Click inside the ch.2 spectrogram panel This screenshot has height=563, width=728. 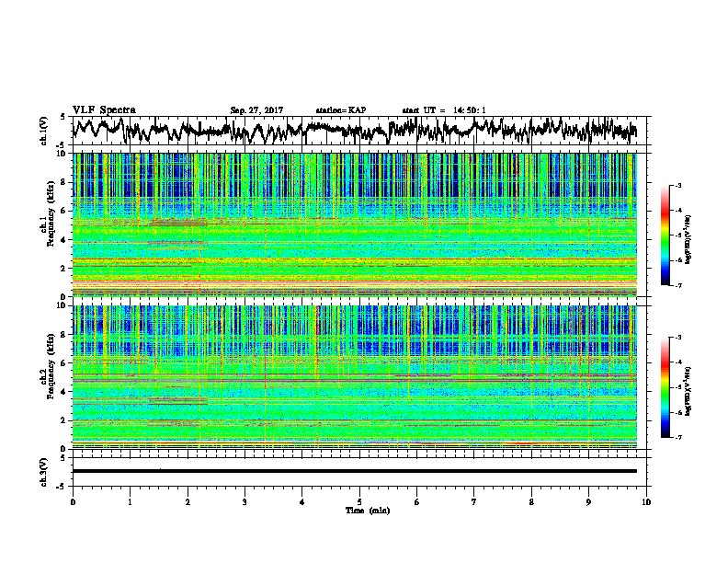(354, 377)
